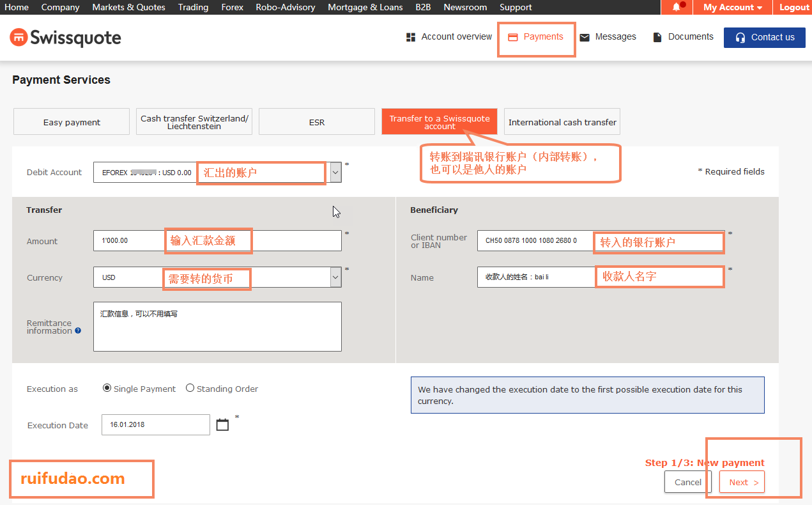Open the Payments section link
The image size is (812, 505).
(536, 37)
